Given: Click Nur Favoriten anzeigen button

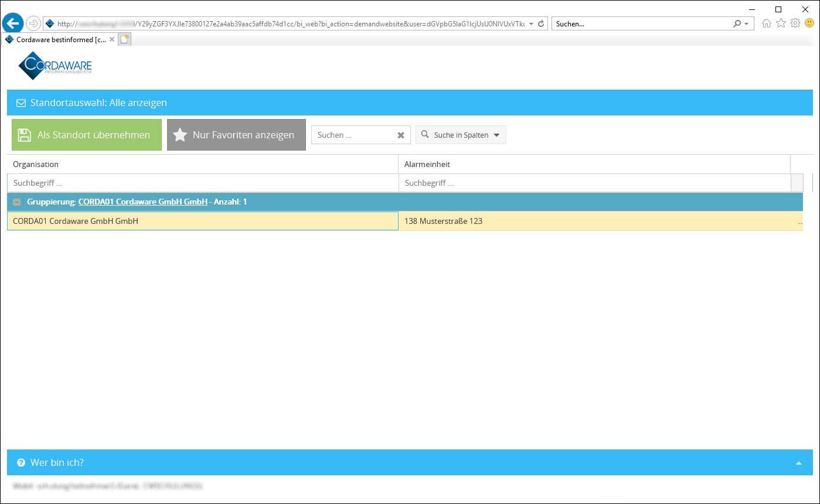Looking at the screenshot, I should click(x=236, y=135).
